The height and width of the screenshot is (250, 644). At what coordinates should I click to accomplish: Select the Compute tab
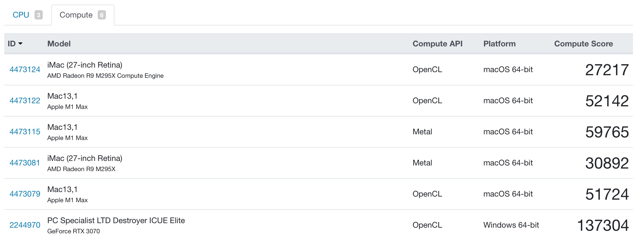tap(83, 15)
